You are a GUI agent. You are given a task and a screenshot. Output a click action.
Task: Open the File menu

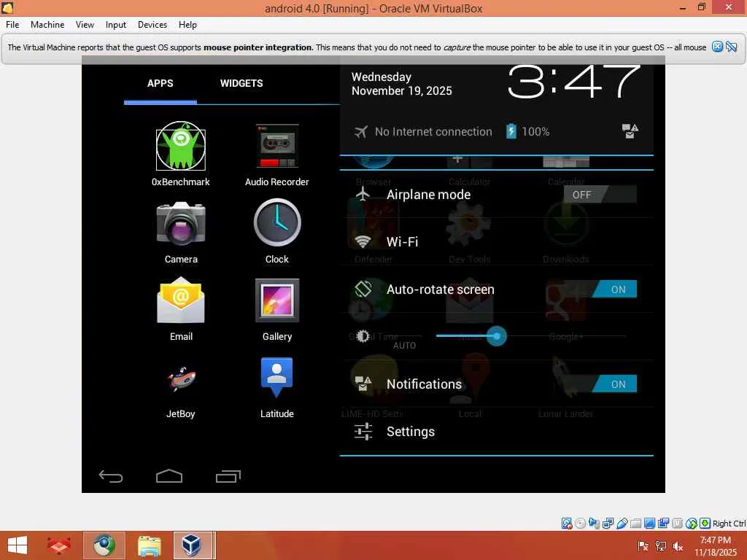[12, 25]
